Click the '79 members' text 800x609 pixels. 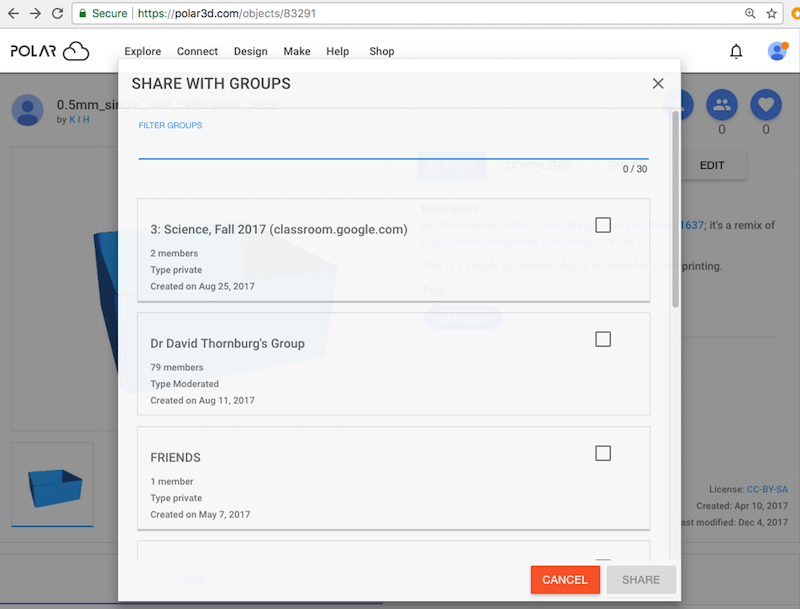coord(177,367)
